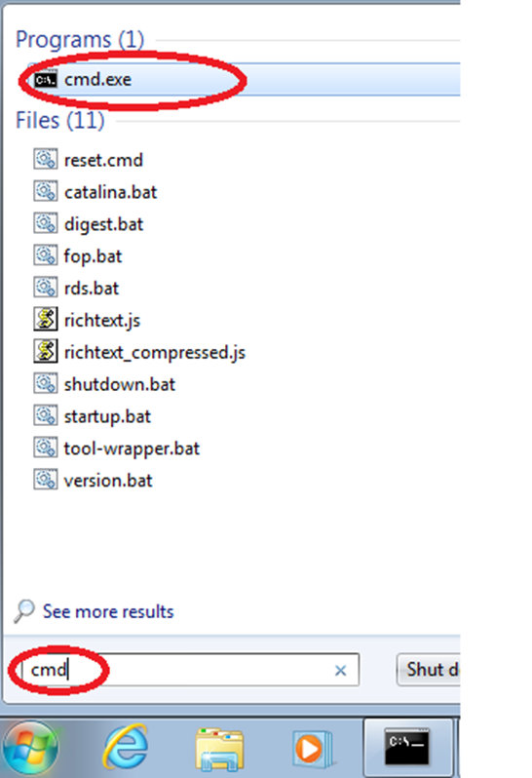Screen dimensions: 532x778
Task: Select tool-wrapper.bat in the results
Action: 132,449
